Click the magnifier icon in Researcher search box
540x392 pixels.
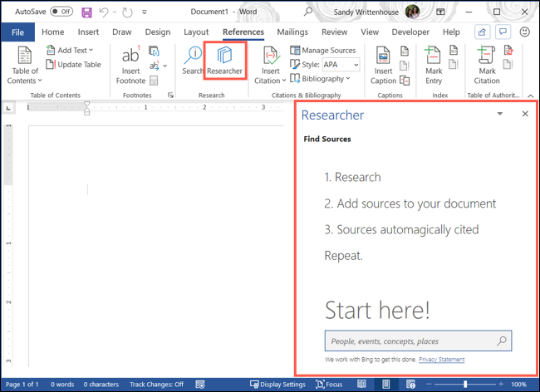[502, 341]
